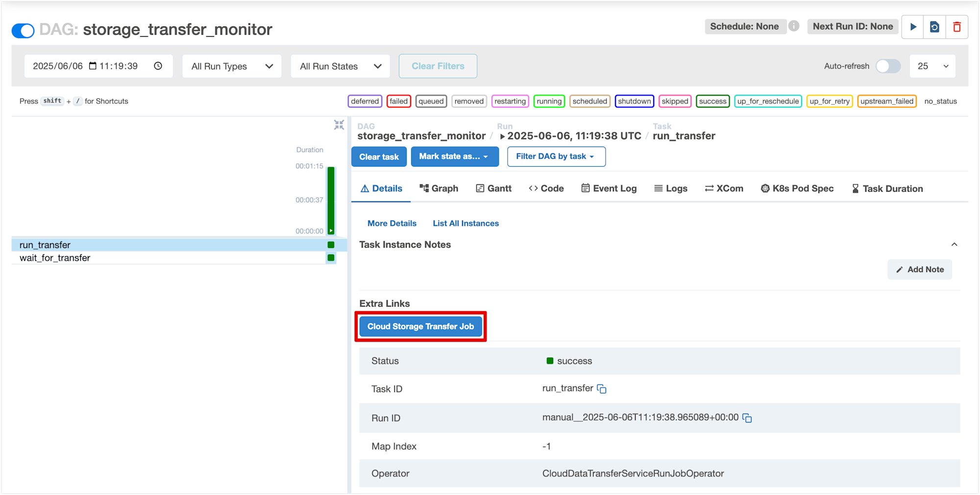The height and width of the screenshot is (495, 980).
Task: Switch to the Code tab
Action: click(x=546, y=189)
